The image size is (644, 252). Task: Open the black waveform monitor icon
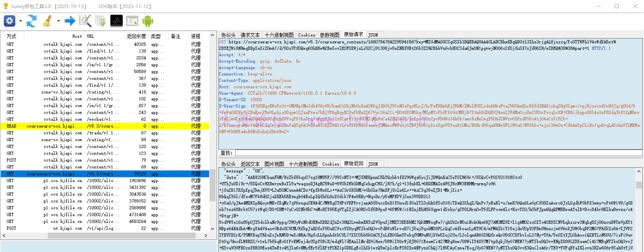point(116,20)
